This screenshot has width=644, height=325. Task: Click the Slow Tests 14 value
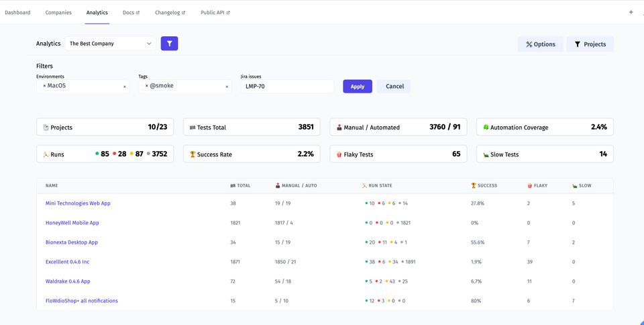pyautogui.click(x=603, y=154)
